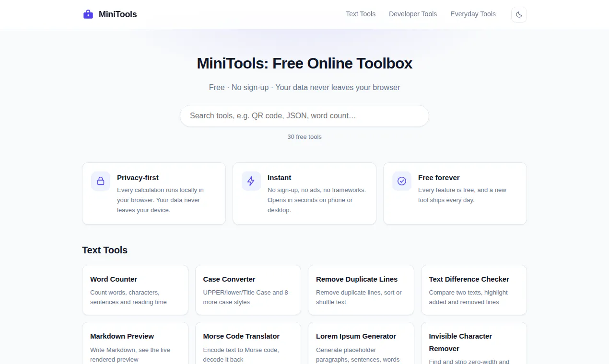Image resolution: width=609 pixels, height=364 pixels.
Task: Click the Free forever checkmark icon
Action: point(402,181)
